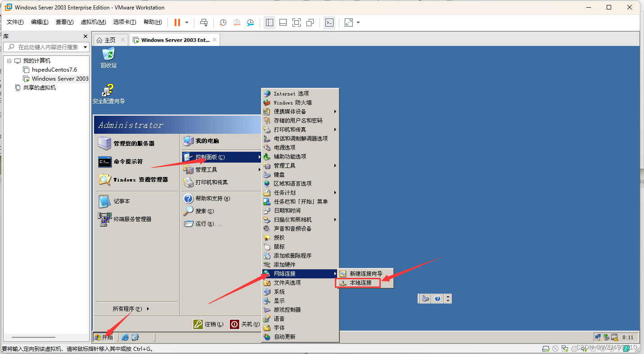Close the 主页 tab
Viewport: 644px width, 354px height.
pyautogui.click(x=123, y=40)
